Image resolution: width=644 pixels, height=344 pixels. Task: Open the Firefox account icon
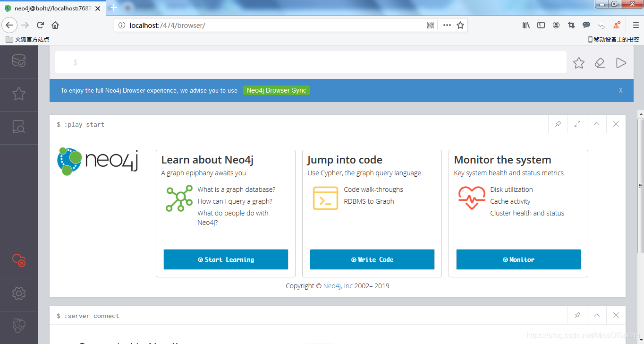click(556, 25)
